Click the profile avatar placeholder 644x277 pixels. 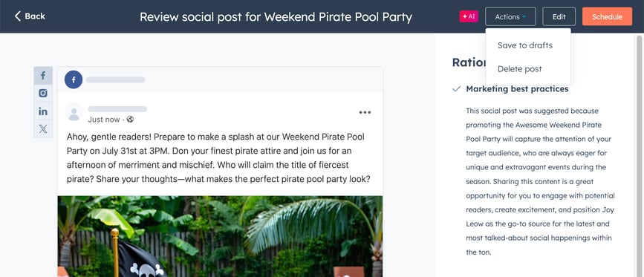(x=74, y=111)
